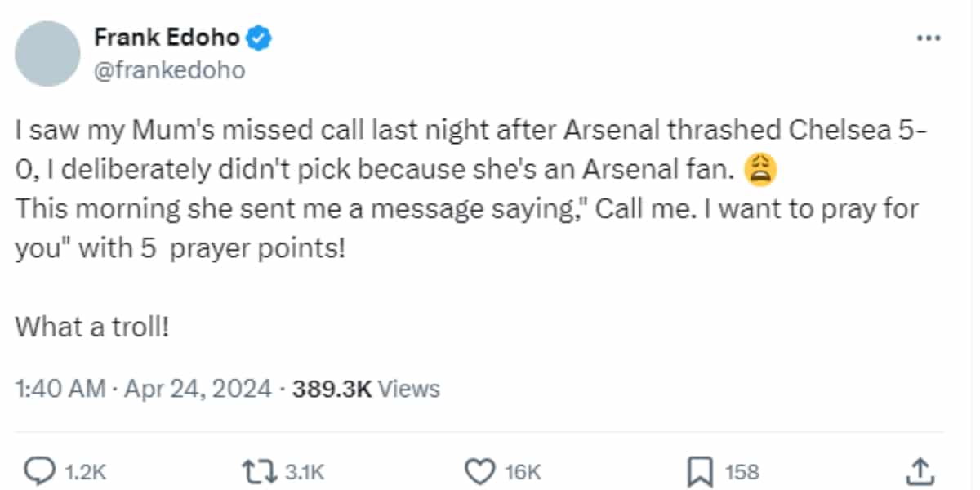
Task: Click the 3.1K reposts count
Action: 306,471
